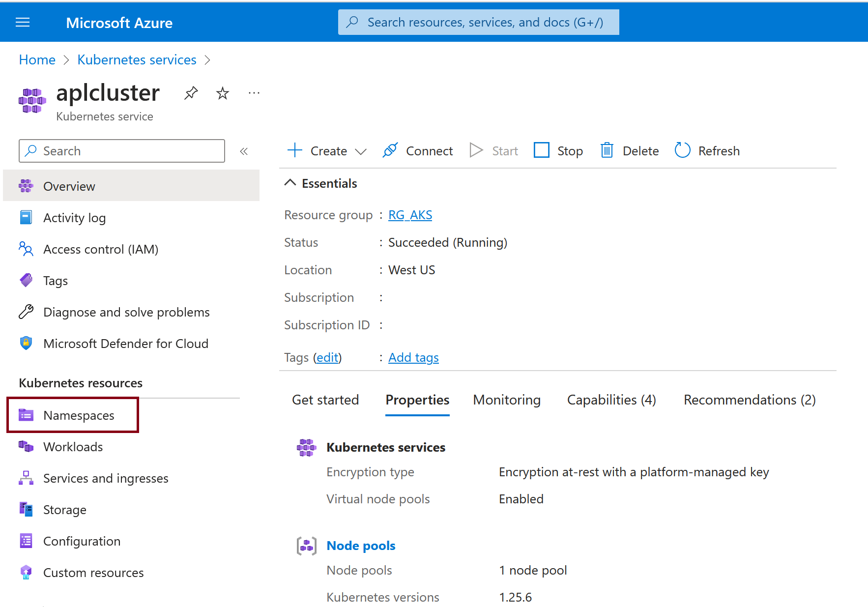Focus the sidebar Search box
The image size is (868, 607).
tap(122, 151)
